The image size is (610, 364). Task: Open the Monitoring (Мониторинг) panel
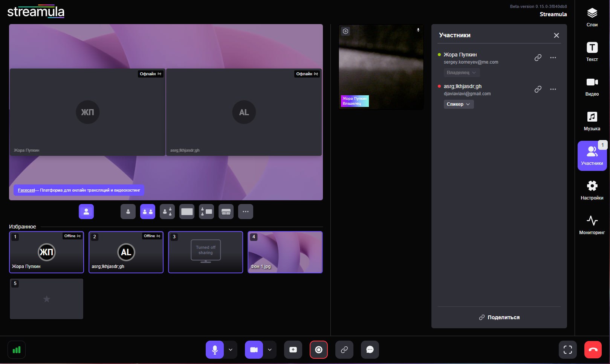coord(592,225)
